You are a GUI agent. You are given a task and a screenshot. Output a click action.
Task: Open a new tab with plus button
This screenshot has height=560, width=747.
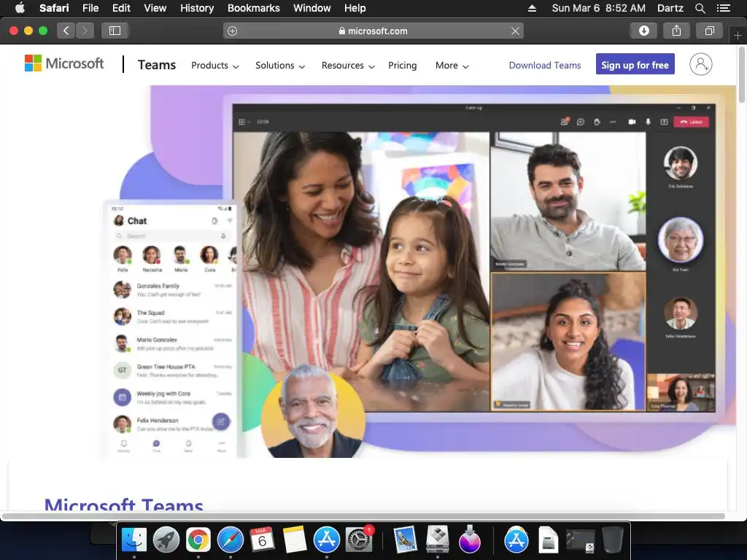(x=738, y=36)
